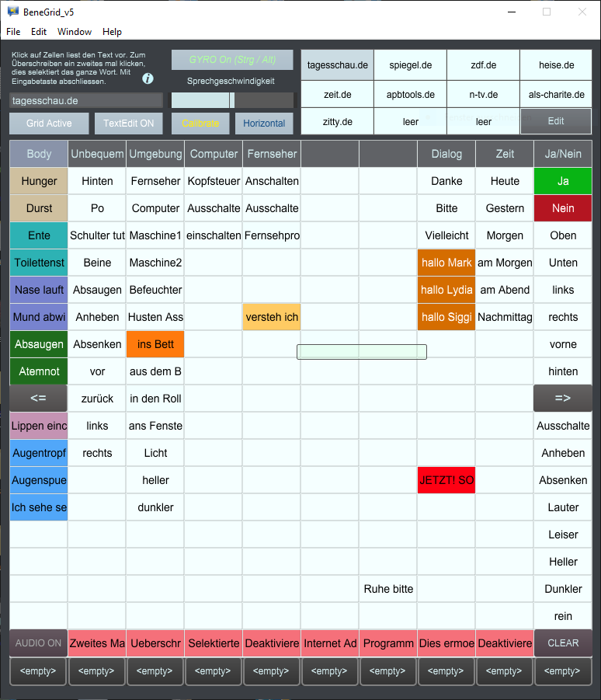Select the Ja/Nein column header
The height and width of the screenshot is (700, 601).
coord(563,154)
